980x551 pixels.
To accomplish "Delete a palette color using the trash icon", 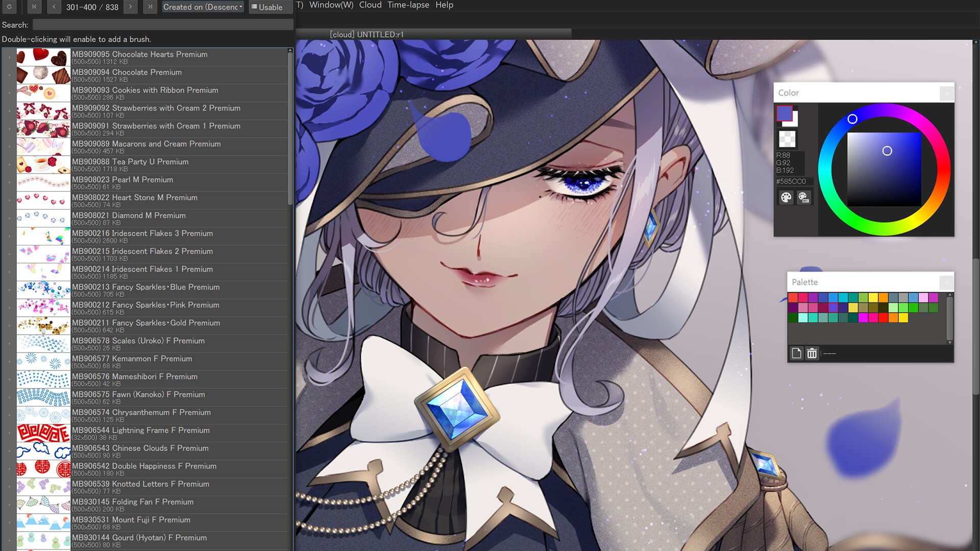I will tap(813, 353).
